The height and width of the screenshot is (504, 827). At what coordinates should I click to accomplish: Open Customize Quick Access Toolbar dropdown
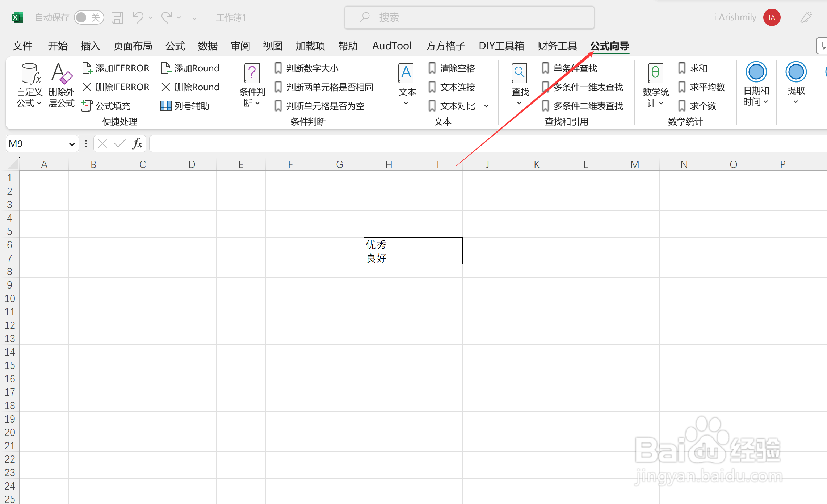click(x=194, y=18)
